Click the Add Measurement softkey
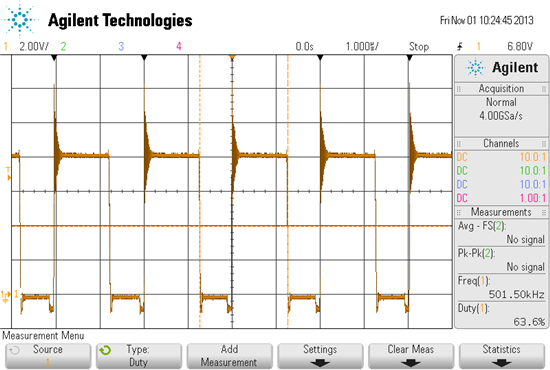The image size is (550, 370). 229,356
